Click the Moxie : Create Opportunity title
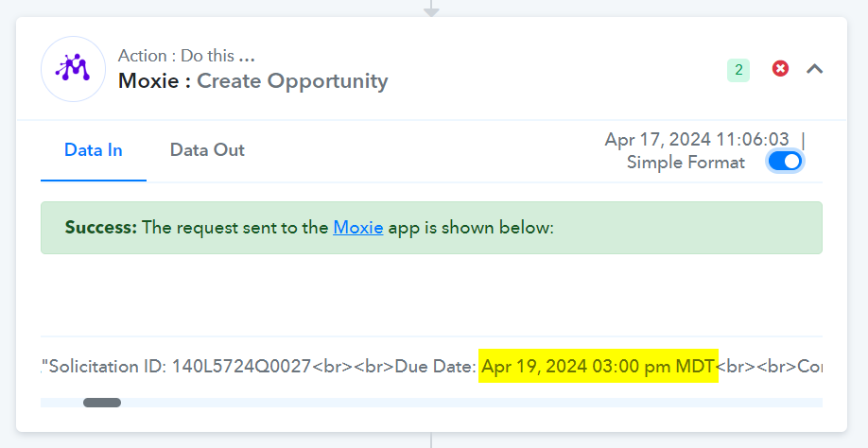Screen dimensions: 868x448 point(253,80)
